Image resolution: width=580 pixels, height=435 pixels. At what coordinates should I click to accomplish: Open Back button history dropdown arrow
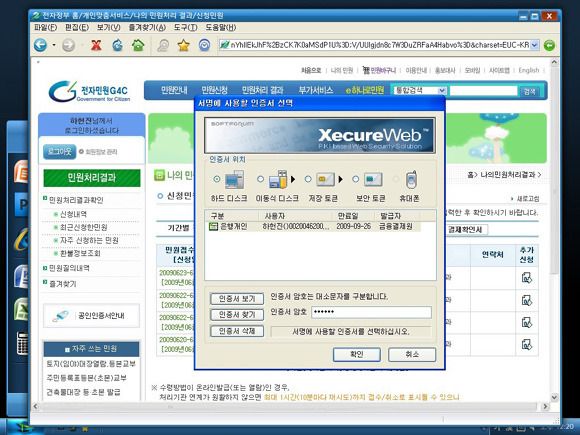pyautogui.click(x=54, y=45)
